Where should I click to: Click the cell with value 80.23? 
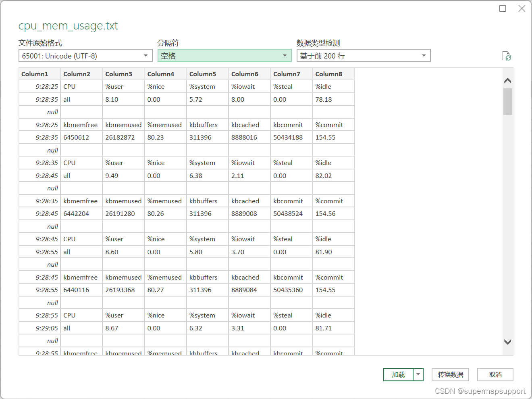166,137
